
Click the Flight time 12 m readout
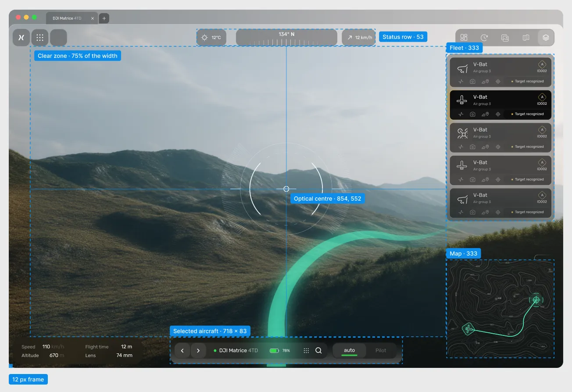pyautogui.click(x=109, y=347)
